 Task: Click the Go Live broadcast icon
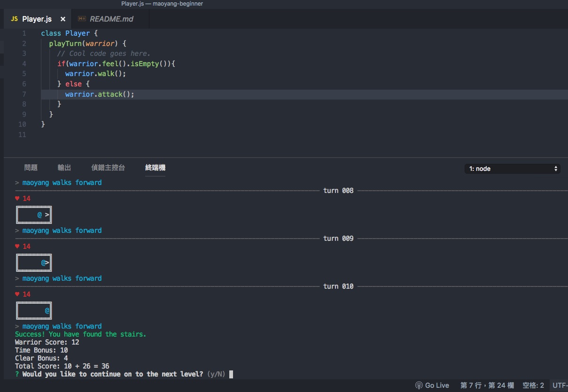[x=419, y=385]
